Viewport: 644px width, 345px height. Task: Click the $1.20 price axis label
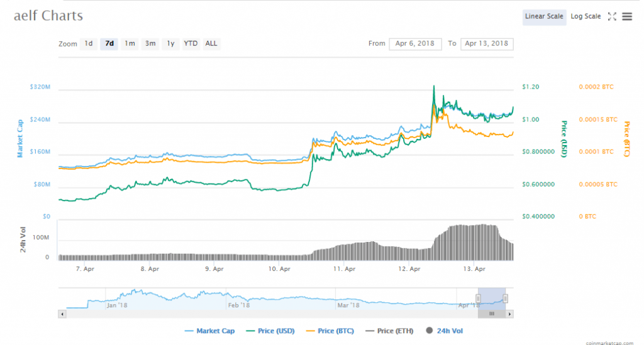click(531, 87)
